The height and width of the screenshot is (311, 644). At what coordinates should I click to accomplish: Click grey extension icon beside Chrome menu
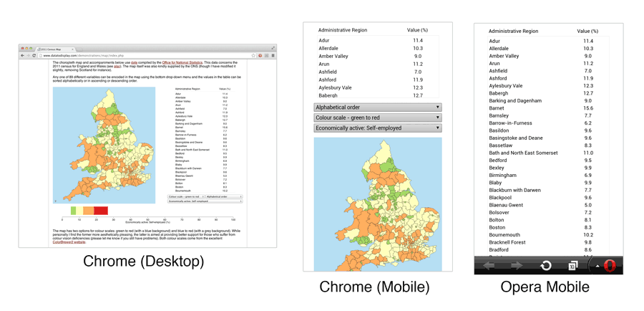tap(267, 56)
